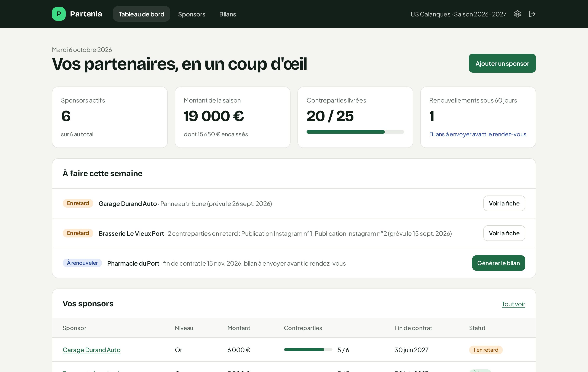Click the Sponsor column header

(x=75, y=328)
